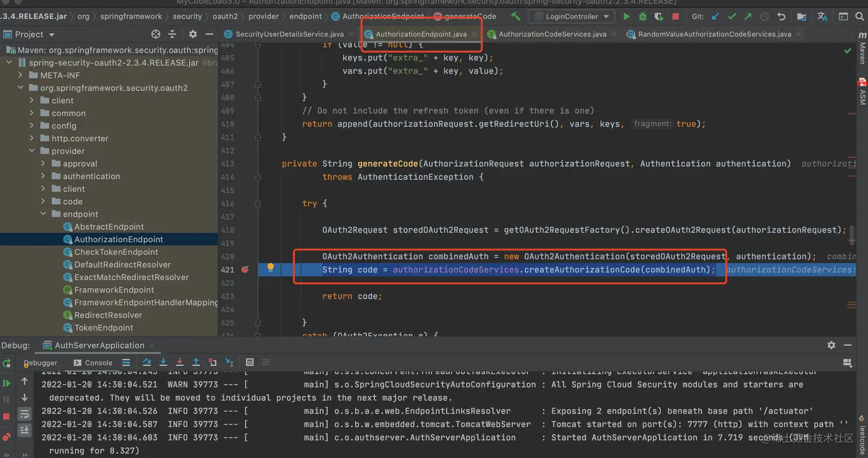This screenshot has width=868, height=458.
Task: Commit changes with the green Git checkmark
Action: (x=732, y=17)
